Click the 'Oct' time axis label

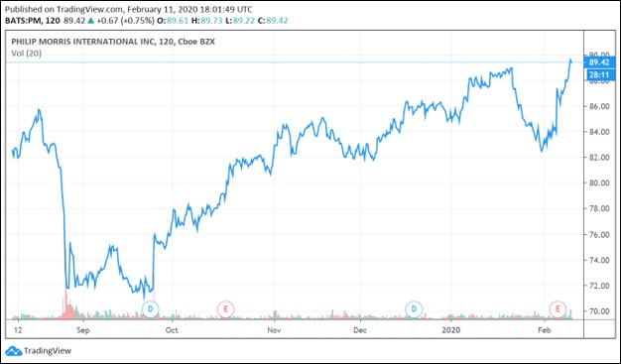(172, 330)
